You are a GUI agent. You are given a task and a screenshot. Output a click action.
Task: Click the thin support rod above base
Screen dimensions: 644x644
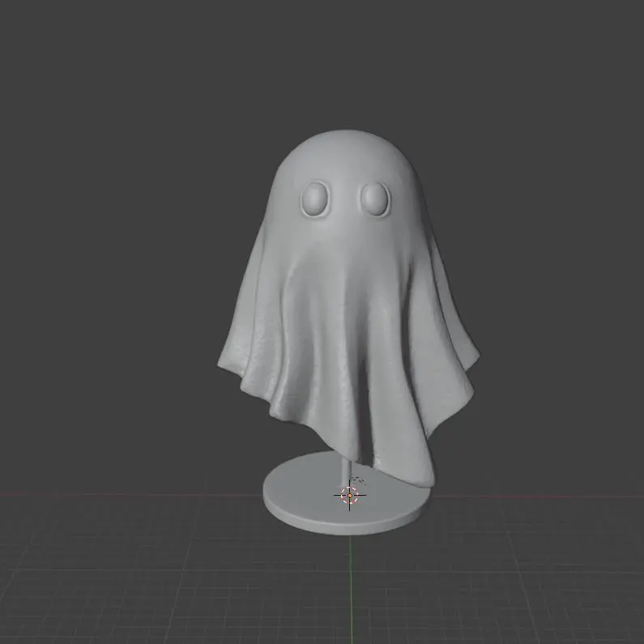pyautogui.click(x=345, y=471)
